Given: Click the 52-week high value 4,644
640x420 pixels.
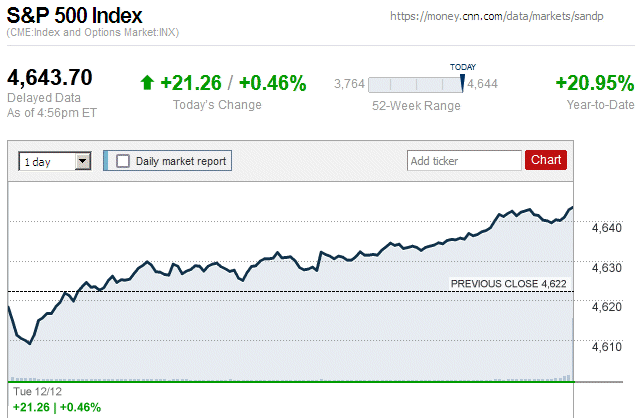Looking at the screenshot, I should [x=483, y=84].
